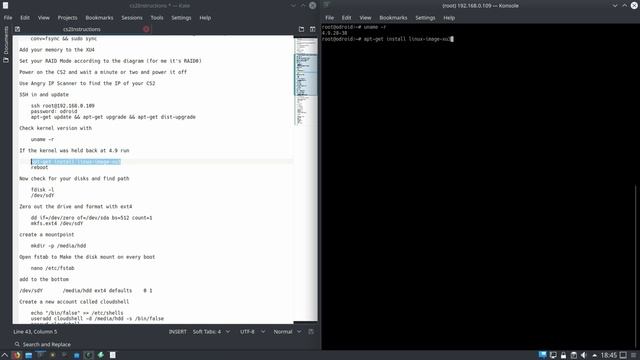
Task: Open Konsole's Bookmarks menu
Action: click(x=393, y=18)
